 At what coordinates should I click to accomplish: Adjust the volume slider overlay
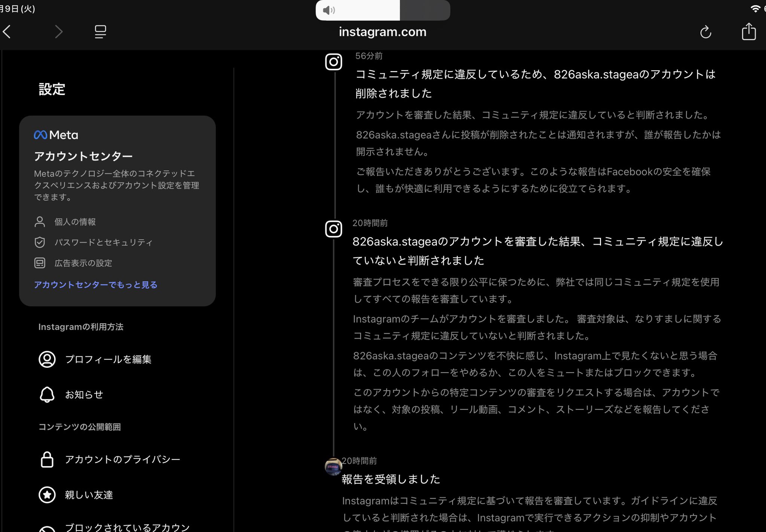pyautogui.click(x=383, y=10)
